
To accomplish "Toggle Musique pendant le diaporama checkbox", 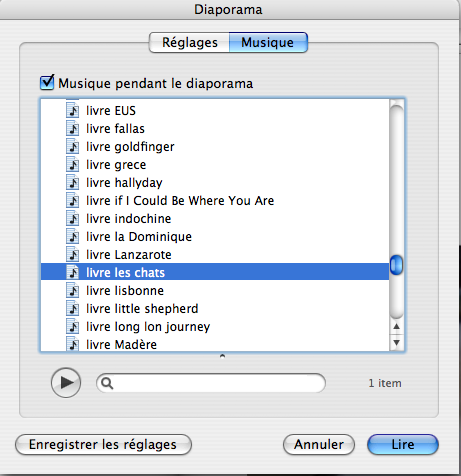I will click(x=47, y=82).
